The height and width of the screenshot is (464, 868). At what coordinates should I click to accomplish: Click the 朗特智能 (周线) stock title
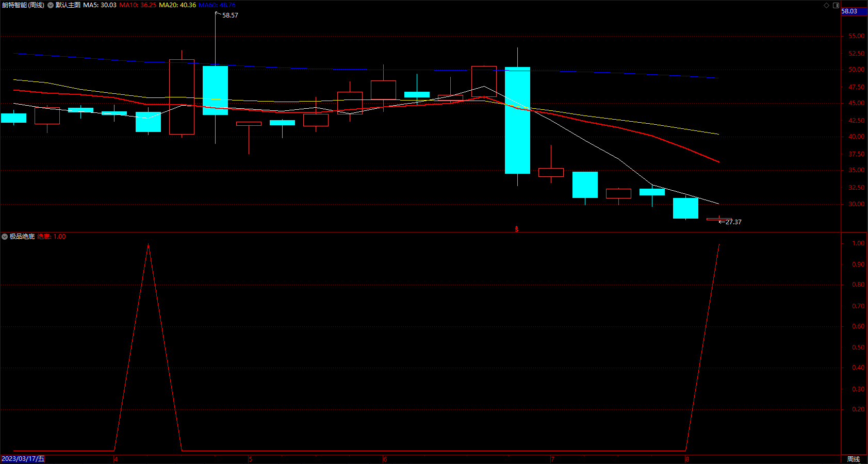pyautogui.click(x=23, y=5)
